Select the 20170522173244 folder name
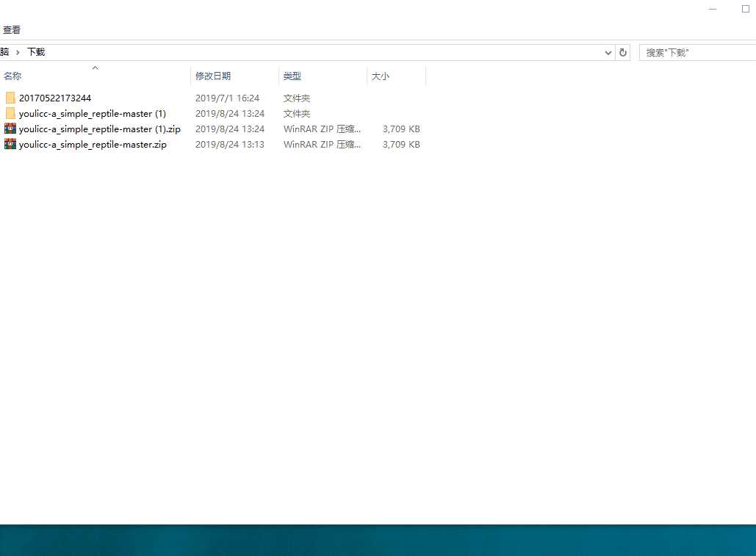The width and height of the screenshot is (756, 556). pyautogui.click(x=55, y=98)
